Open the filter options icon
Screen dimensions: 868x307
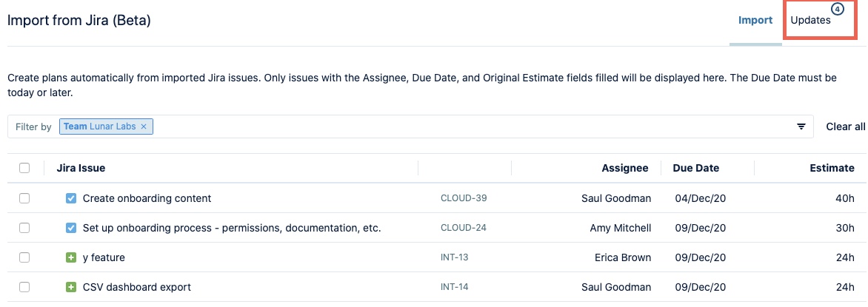coord(801,126)
